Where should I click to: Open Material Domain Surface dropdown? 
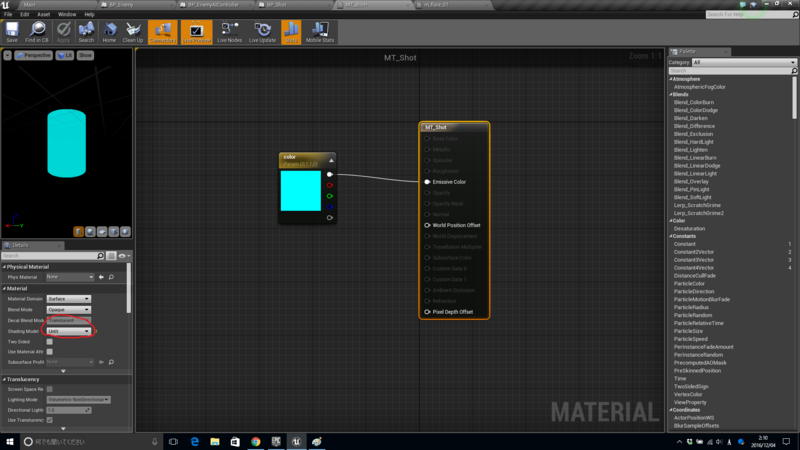pyautogui.click(x=68, y=299)
